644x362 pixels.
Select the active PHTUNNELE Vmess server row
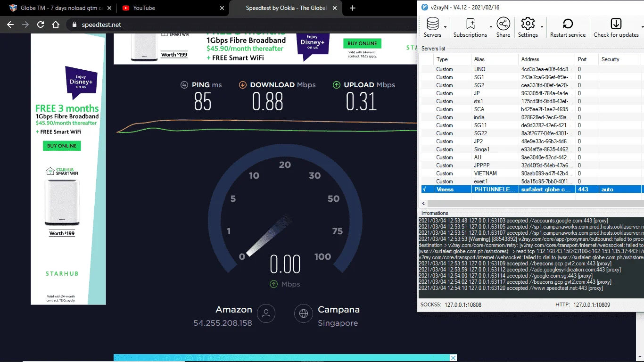click(x=530, y=189)
